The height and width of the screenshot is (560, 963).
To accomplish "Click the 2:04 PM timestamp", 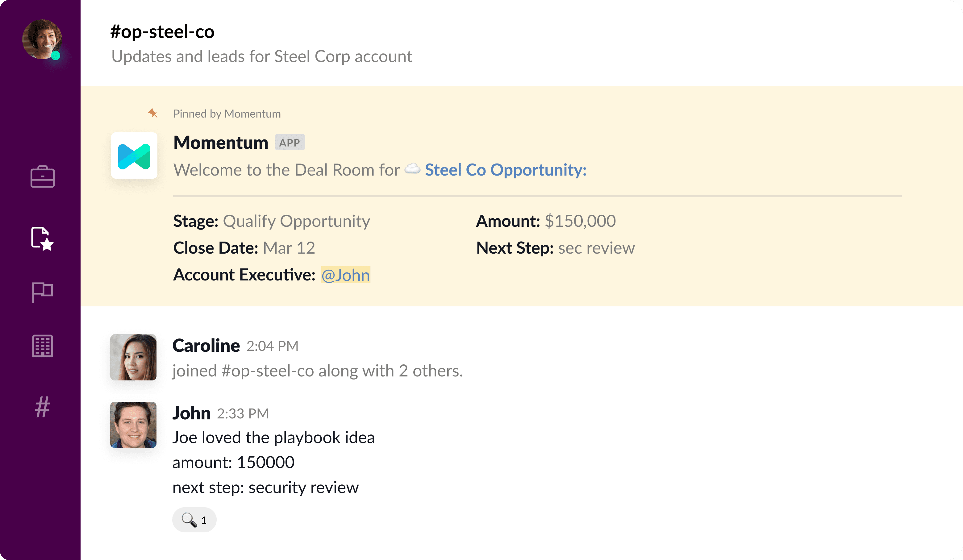I will [x=273, y=346].
